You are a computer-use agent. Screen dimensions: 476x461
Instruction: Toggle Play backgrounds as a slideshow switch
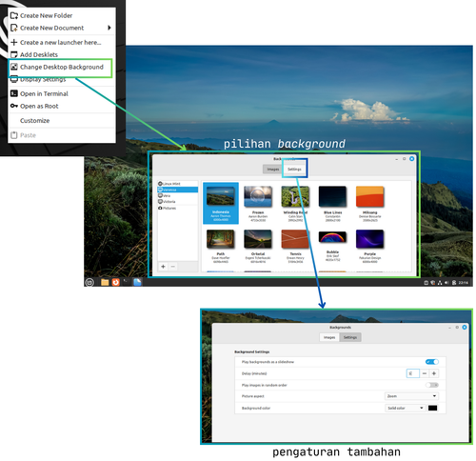point(432,362)
